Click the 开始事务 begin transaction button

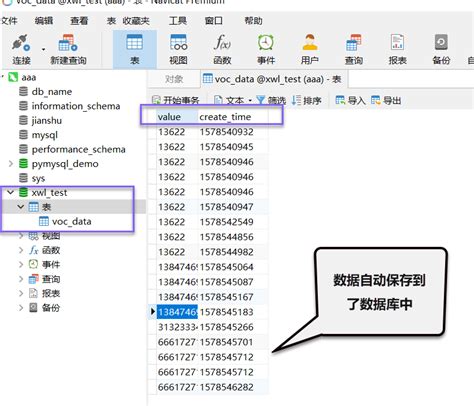[x=176, y=100]
